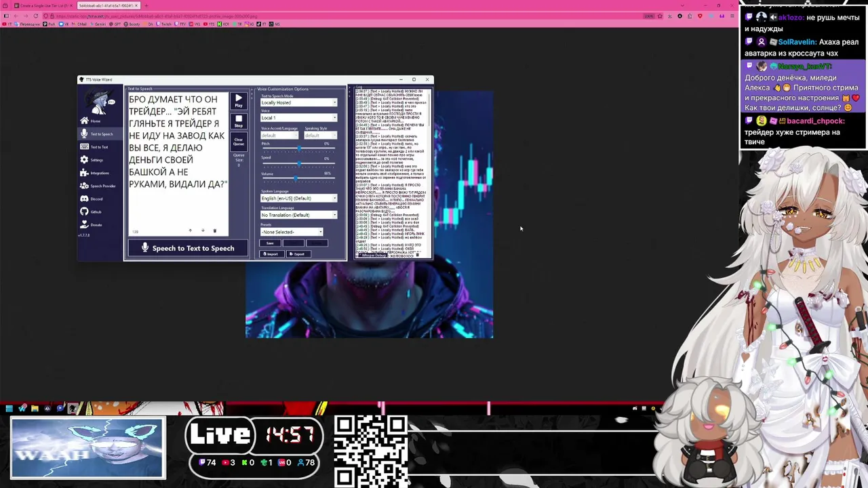Open Speaking Style dropdown

[x=321, y=135]
